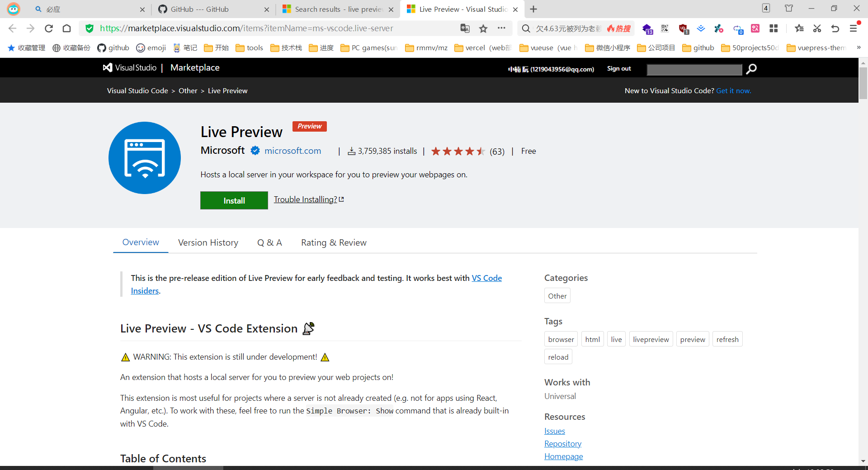This screenshot has width=868, height=470.
Task: Click the Marketplace search magnifier icon
Action: click(x=751, y=69)
